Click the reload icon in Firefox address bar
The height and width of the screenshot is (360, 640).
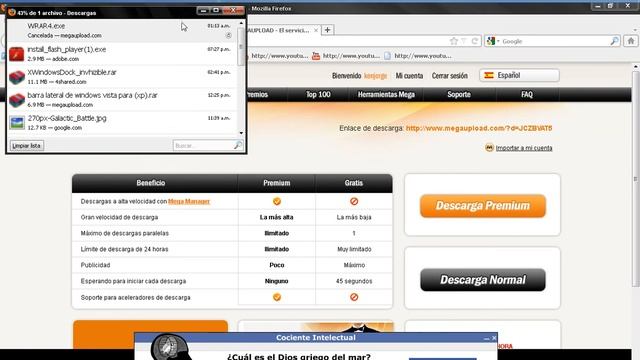[475, 41]
